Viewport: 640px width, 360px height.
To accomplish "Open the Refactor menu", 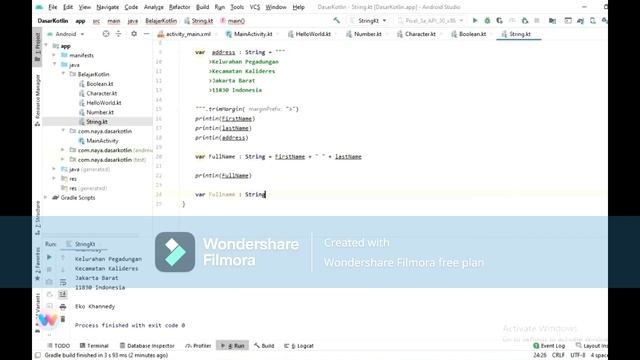I will (x=180, y=7).
